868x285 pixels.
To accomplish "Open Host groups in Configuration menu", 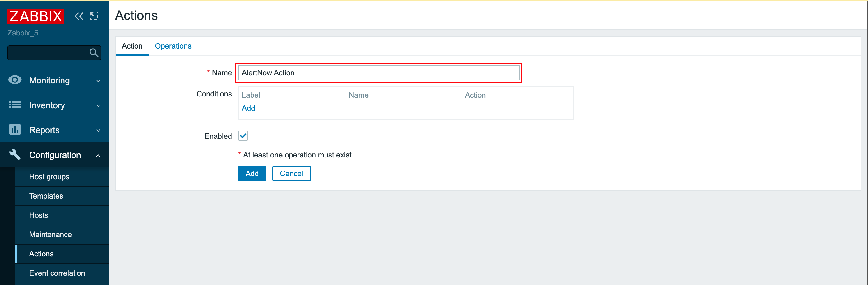I will point(49,177).
